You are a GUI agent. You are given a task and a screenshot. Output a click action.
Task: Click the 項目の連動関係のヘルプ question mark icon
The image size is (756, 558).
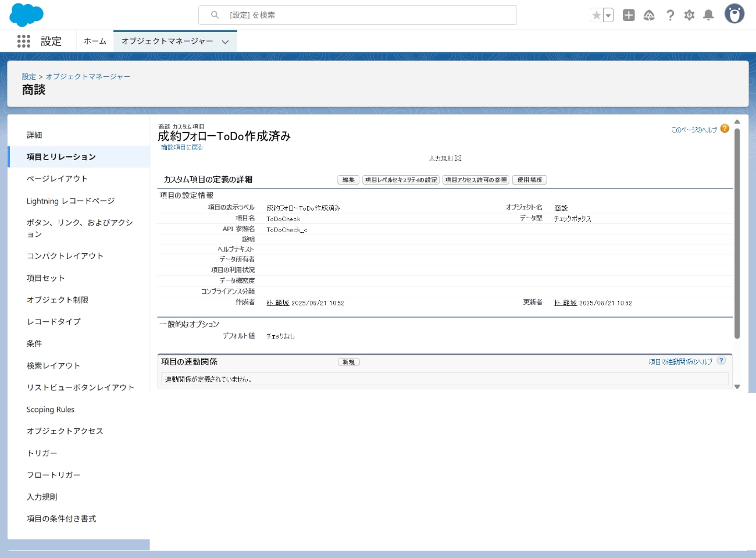tap(721, 360)
